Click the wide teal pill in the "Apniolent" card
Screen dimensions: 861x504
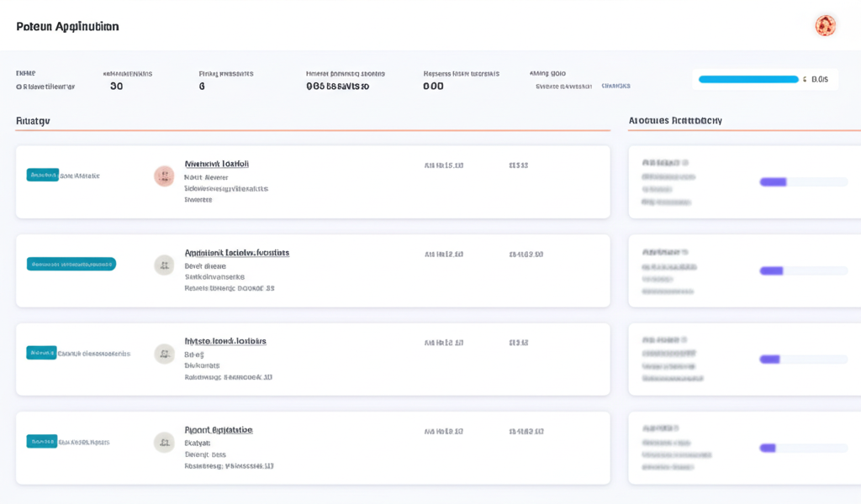[x=71, y=264]
